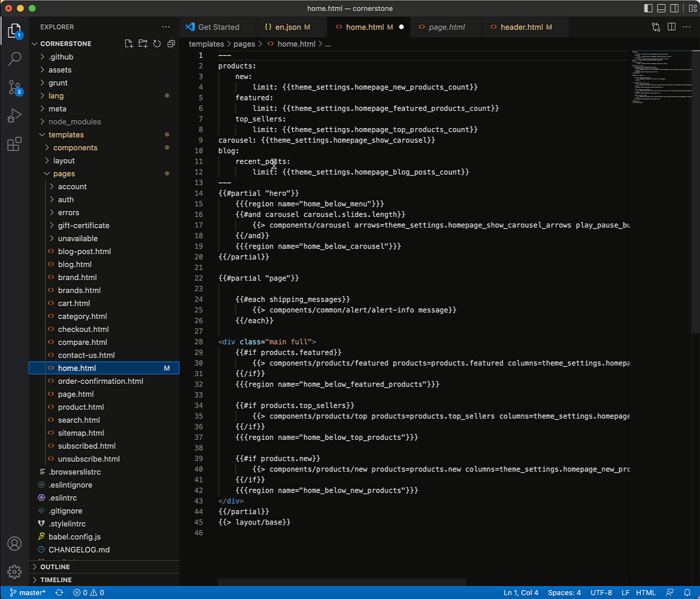The width and height of the screenshot is (700, 599).
Task: Change the HTML language mode
Action: [646, 592]
